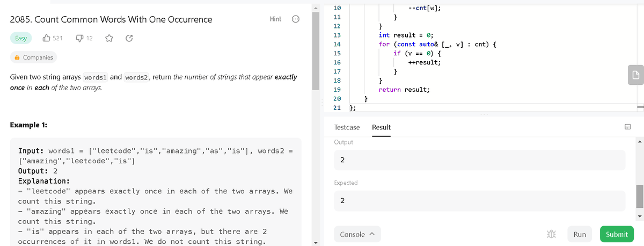The image size is (644, 246).
Task: Click problem title 2085 Count Common Words
Action: coord(111,19)
